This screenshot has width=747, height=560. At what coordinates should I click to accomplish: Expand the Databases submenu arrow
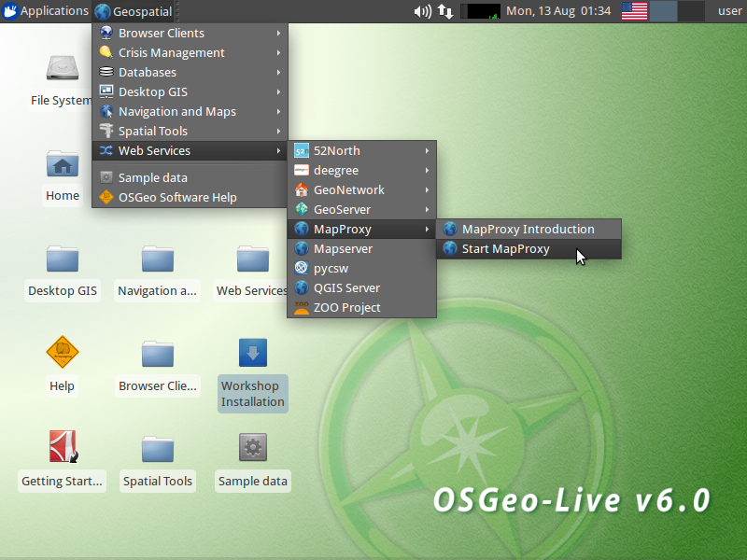278,73
